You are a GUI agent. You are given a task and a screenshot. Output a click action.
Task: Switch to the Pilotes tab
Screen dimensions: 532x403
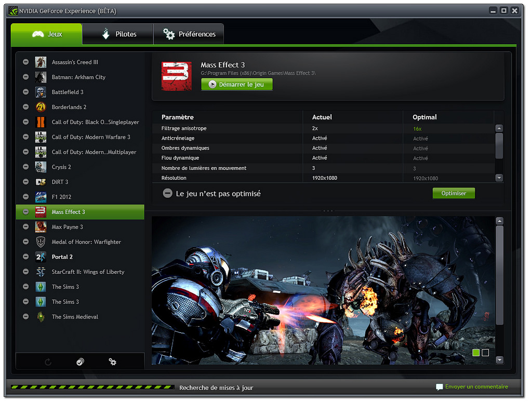point(118,34)
